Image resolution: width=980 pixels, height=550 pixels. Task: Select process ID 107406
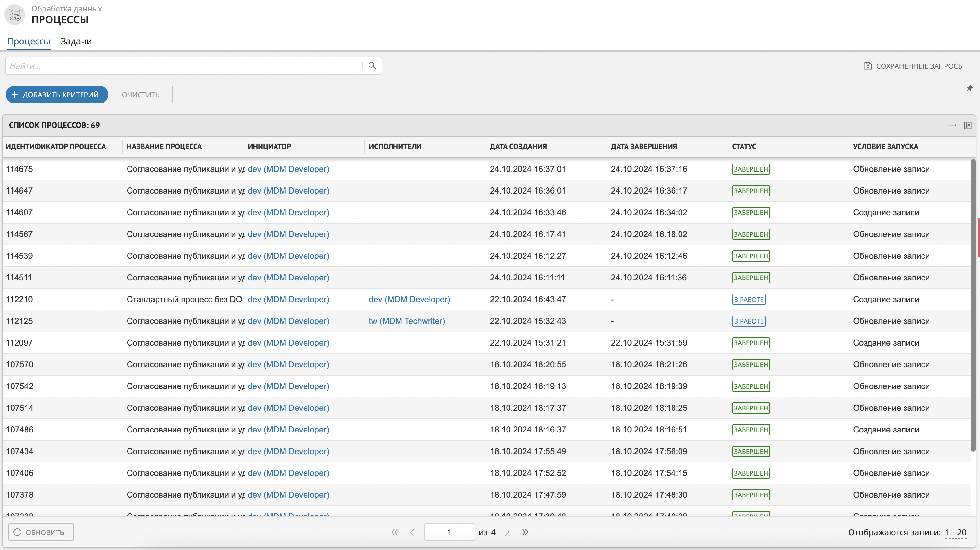click(20, 473)
